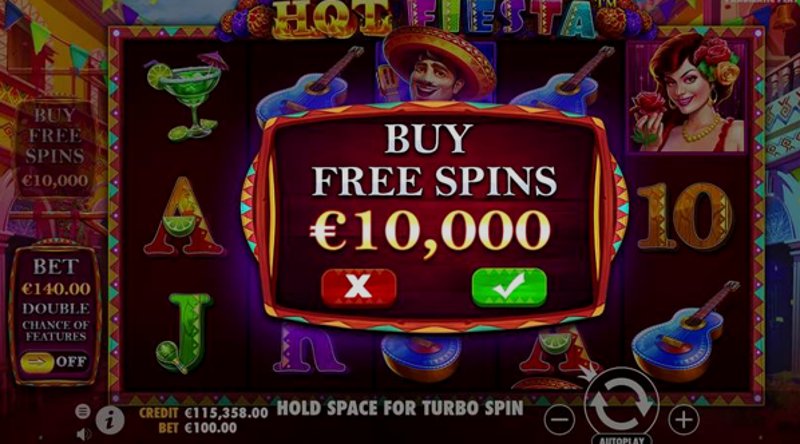The width and height of the screenshot is (800, 444).
Task: Click the circular spin arrows button
Action: [621, 403]
